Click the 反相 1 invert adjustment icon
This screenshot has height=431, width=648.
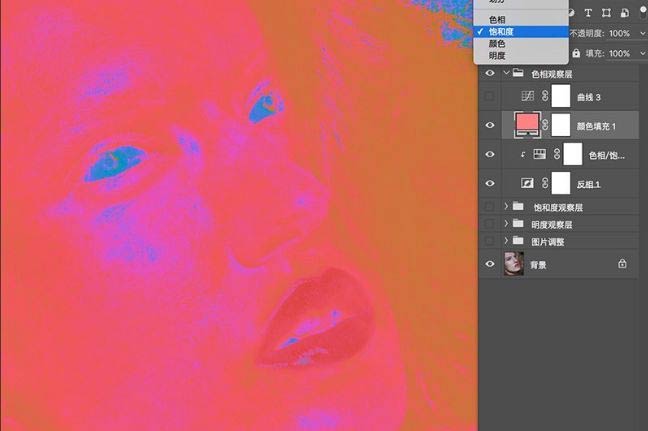pyautogui.click(x=525, y=184)
